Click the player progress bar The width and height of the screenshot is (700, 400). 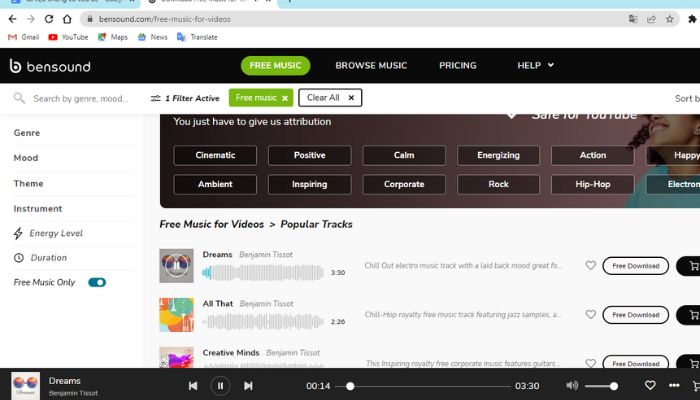click(423, 386)
